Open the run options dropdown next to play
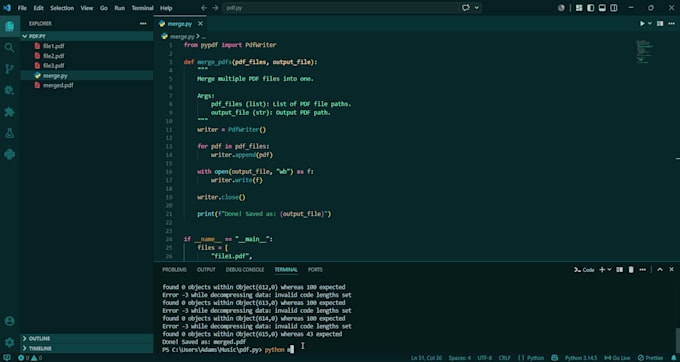This screenshot has height=362, width=680. (x=650, y=23)
